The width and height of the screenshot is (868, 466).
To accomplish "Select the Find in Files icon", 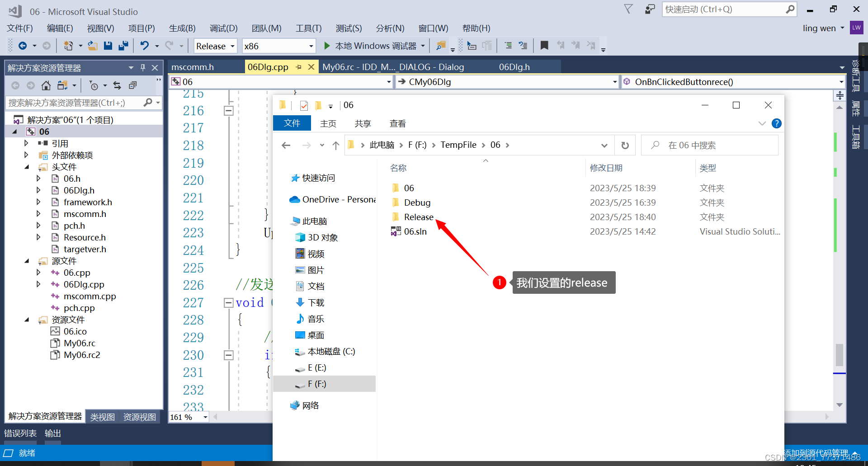I will (x=442, y=45).
